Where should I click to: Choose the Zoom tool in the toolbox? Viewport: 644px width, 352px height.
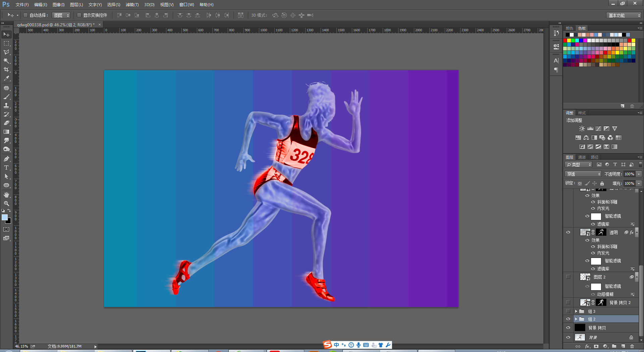[x=6, y=204]
